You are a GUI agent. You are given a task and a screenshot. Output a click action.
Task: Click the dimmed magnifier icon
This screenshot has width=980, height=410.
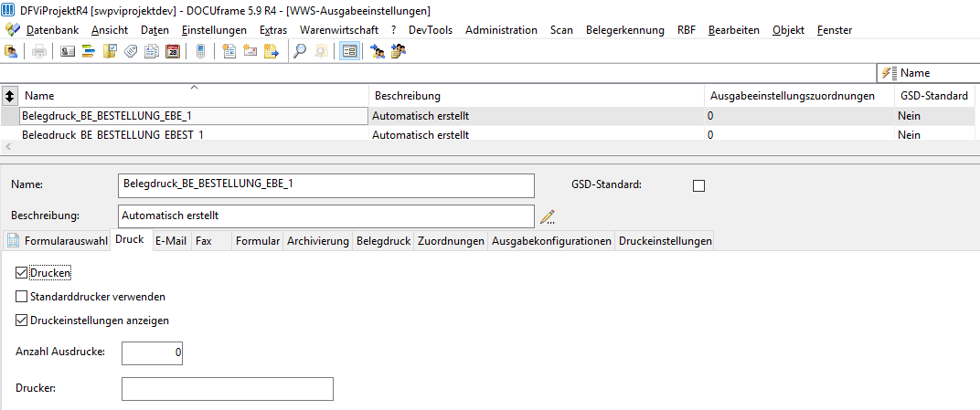click(x=321, y=51)
